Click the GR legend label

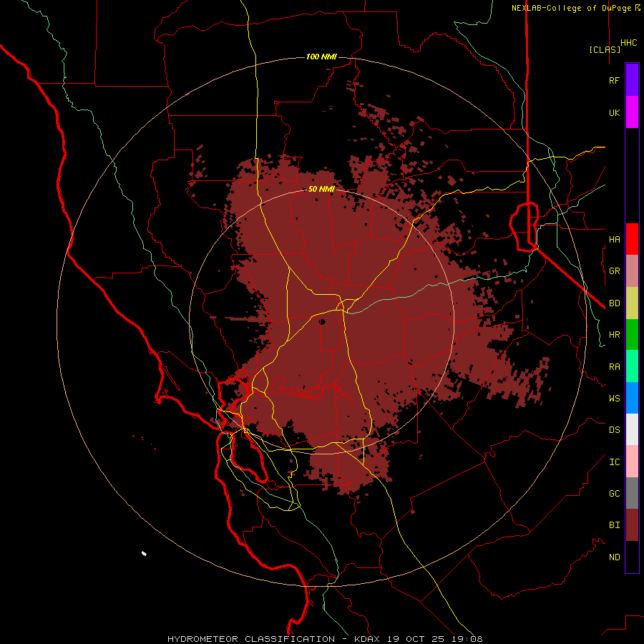coord(614,271)
